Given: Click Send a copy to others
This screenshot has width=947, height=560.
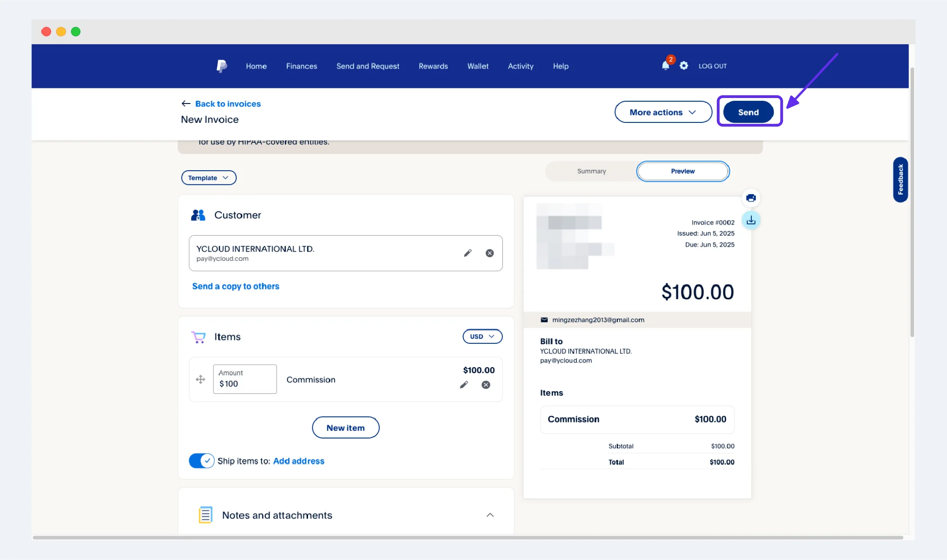Looking at the screenshot, I should point(236,286).
